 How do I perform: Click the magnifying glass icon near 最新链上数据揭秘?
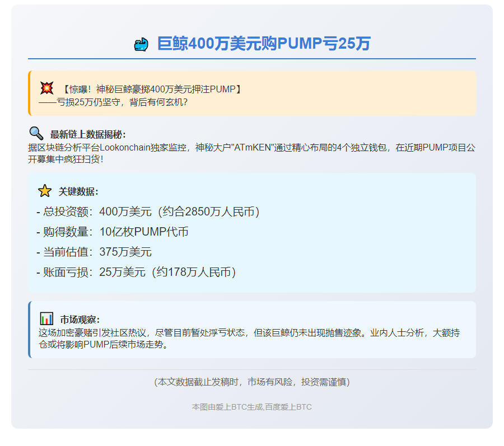click(36, 133)
